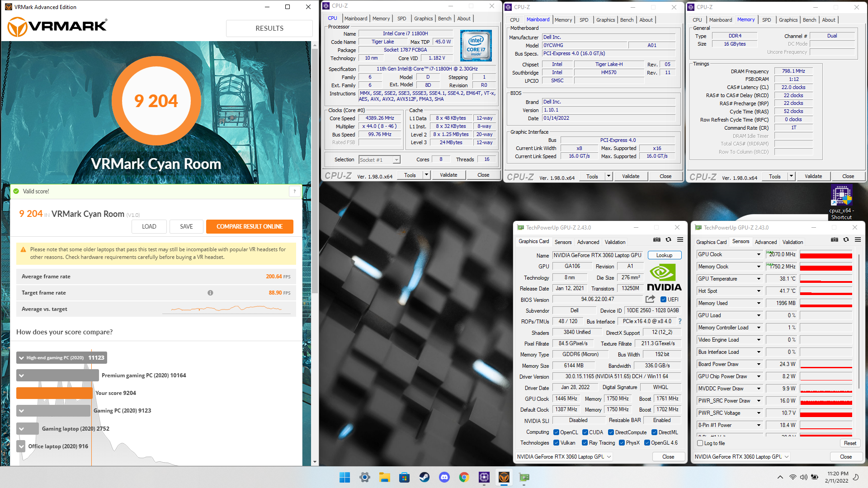Toggle CUDA checkbox
Screen dimensions: 868x488
coord(585,432)
